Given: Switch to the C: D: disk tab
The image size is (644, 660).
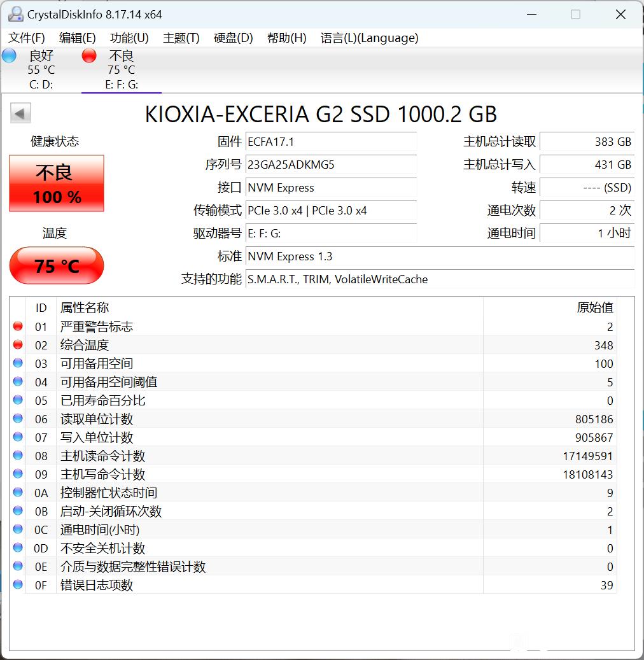Looking at the screenshot, I should 41,70.
